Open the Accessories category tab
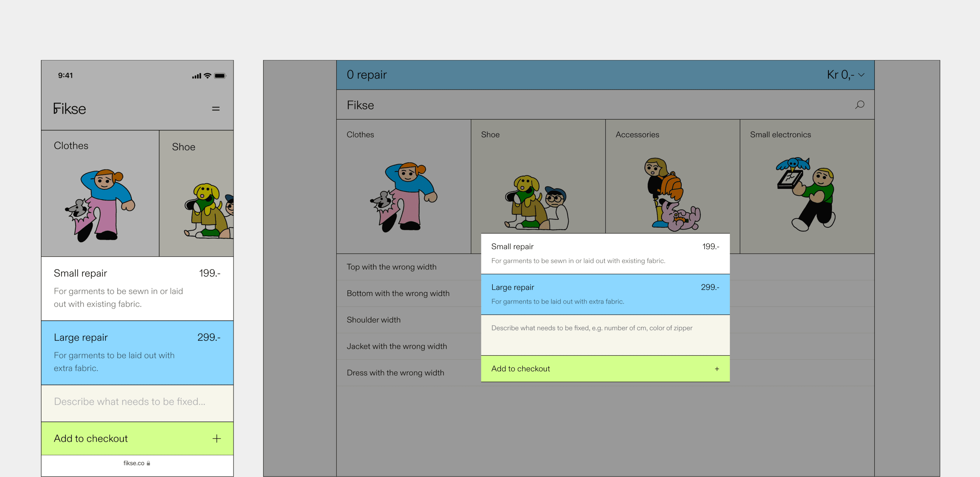The width and height of the screenshot is (980, 477). point(672,186)
